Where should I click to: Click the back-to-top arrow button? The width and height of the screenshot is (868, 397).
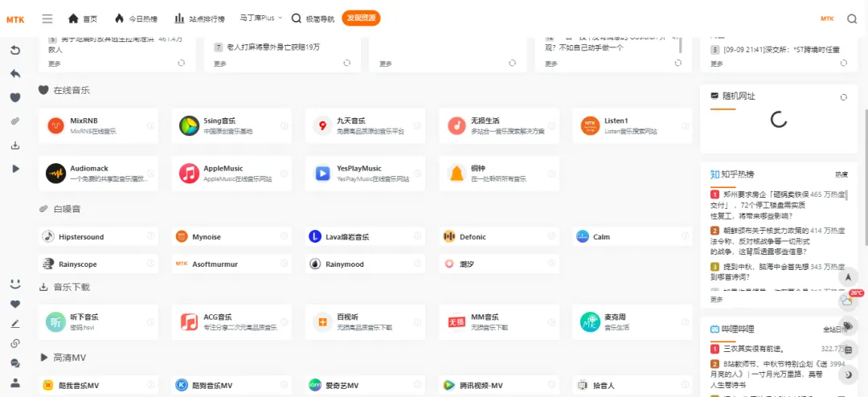coord(848,276)
